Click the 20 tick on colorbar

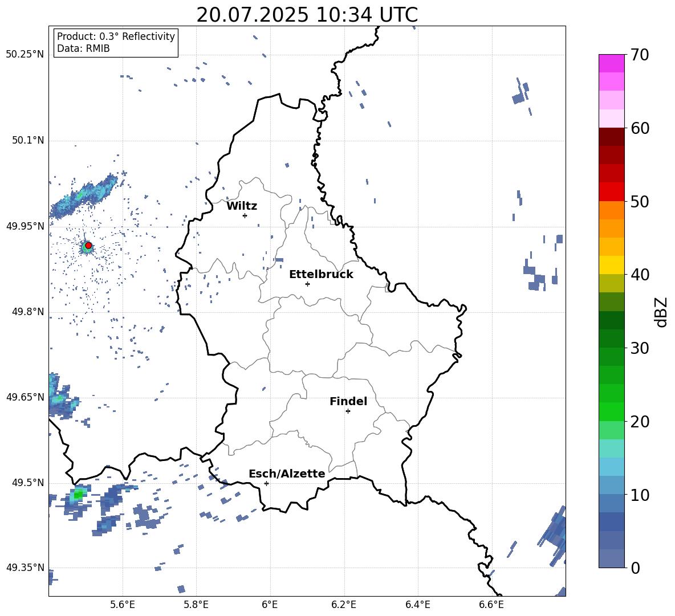(640, 422)
